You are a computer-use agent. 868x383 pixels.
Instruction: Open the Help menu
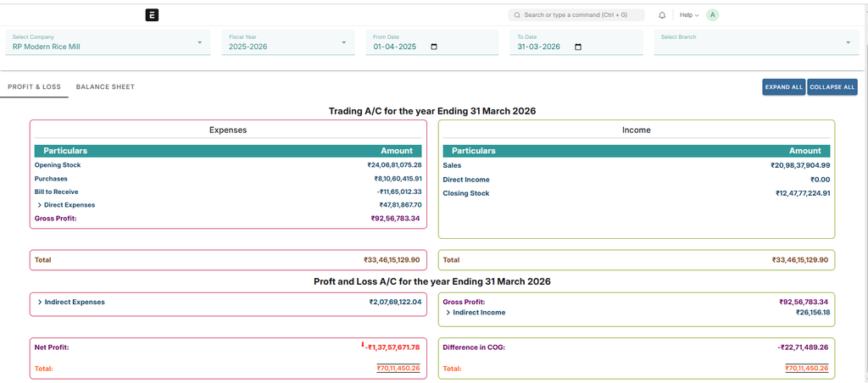(x=688, y=15)
